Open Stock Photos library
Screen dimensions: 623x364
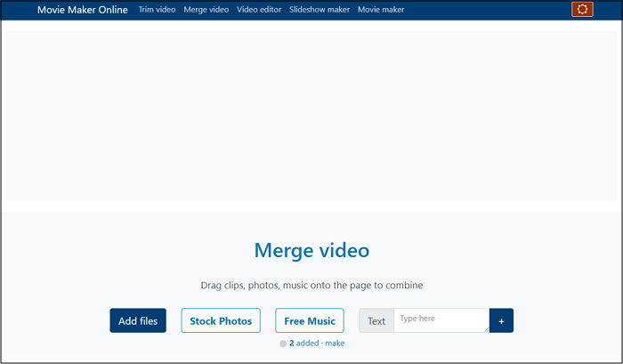pyautogui.click(x=221, y=320)
